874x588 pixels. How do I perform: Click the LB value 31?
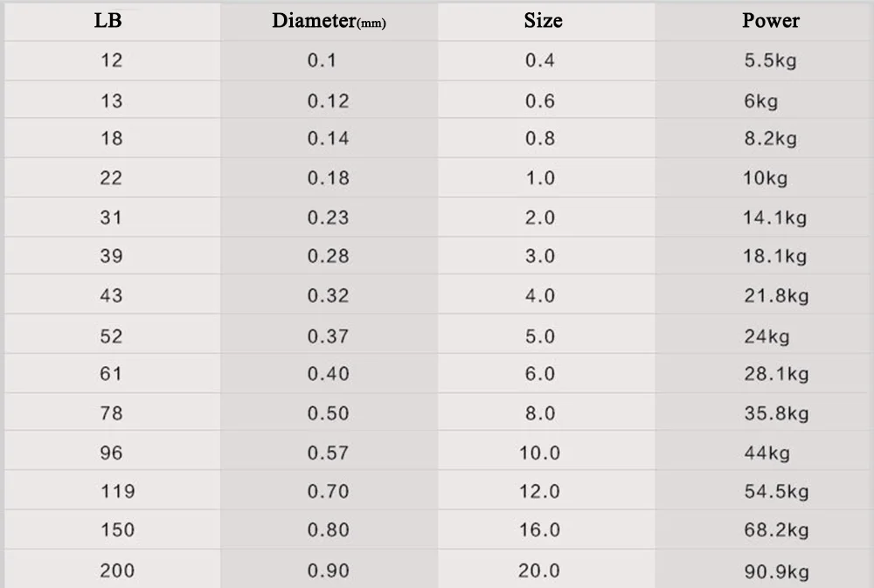tap(111, 218)
